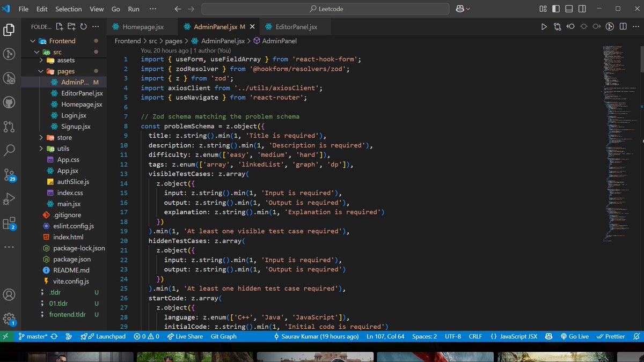Open Source Control view with 29 badge
The width and height of the screenshot is (644, 362).
pyautogui.click(x=9, y=175)
